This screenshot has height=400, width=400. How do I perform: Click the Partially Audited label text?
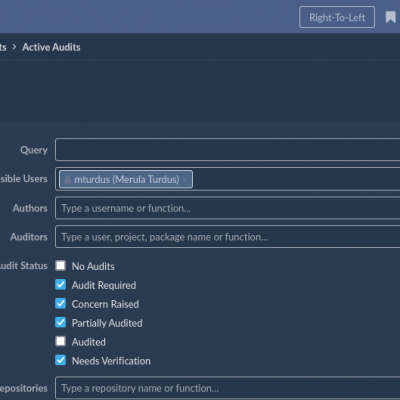(107, 323)
